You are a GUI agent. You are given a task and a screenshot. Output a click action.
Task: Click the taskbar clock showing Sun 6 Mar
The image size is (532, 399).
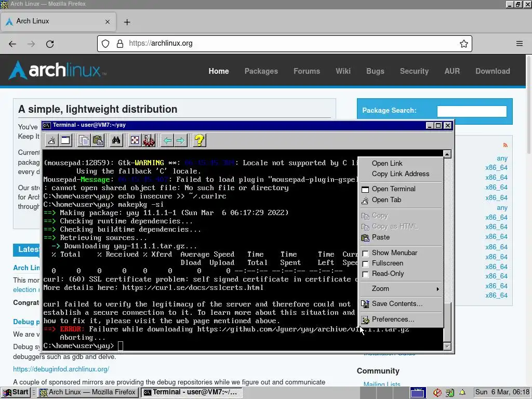502,392
